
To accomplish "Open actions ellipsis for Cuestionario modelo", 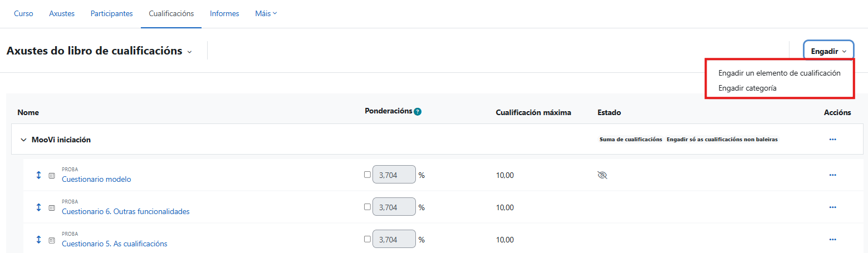I will (832, 175).
